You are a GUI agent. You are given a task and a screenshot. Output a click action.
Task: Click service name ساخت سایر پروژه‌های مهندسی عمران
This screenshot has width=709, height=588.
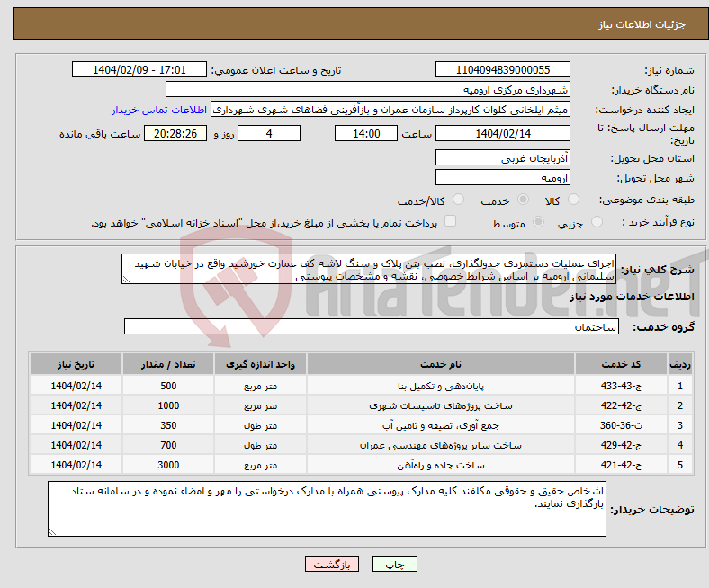point(441,445)
